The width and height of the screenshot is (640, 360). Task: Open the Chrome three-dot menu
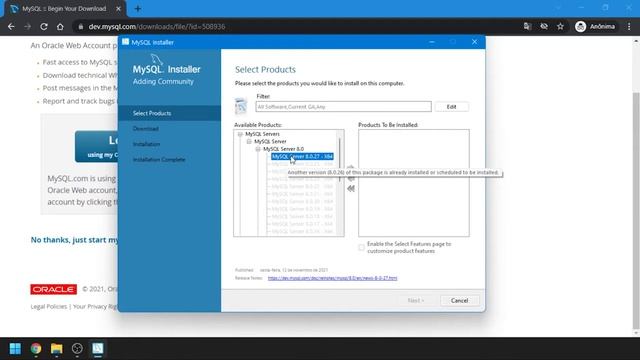[629, 27]
